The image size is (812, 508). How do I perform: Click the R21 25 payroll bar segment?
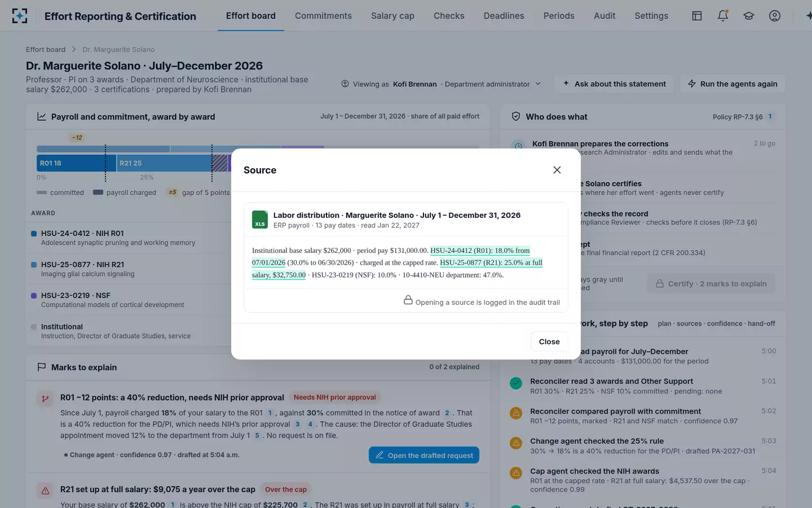click(164, 163)
